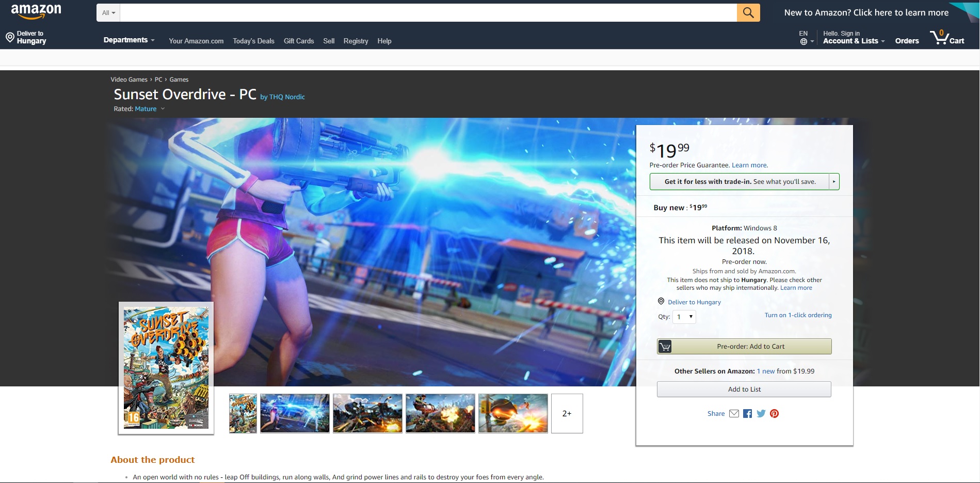Click the Sell nav item
This screenshot has width=980, height=483.
329,41
